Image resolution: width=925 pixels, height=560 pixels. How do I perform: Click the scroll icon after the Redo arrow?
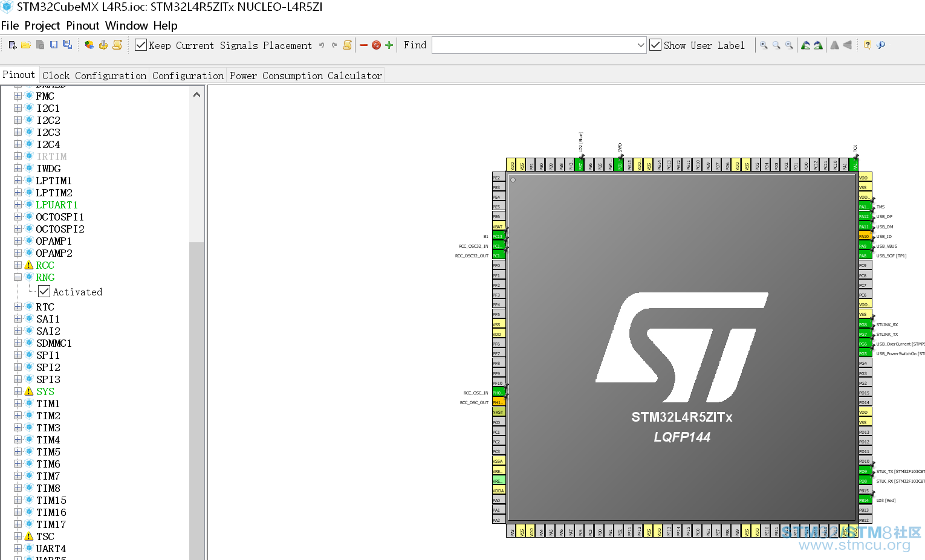click(348, 45)
